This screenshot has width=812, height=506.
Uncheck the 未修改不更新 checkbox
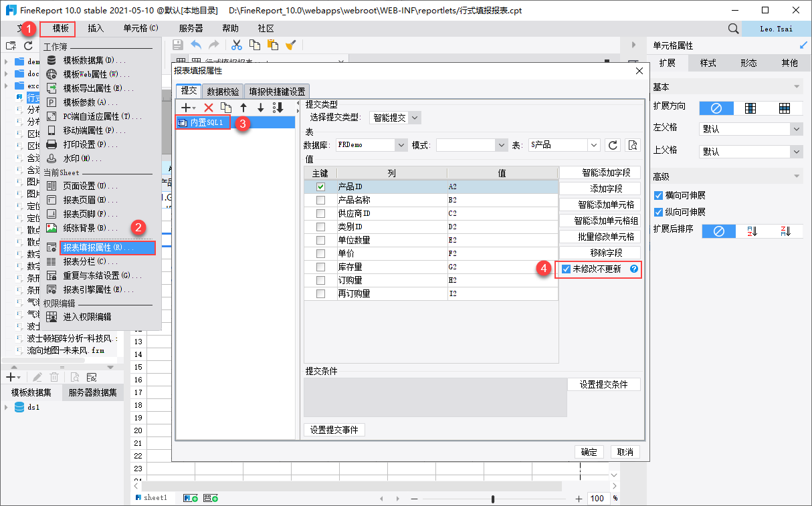[x=567, y=269]
